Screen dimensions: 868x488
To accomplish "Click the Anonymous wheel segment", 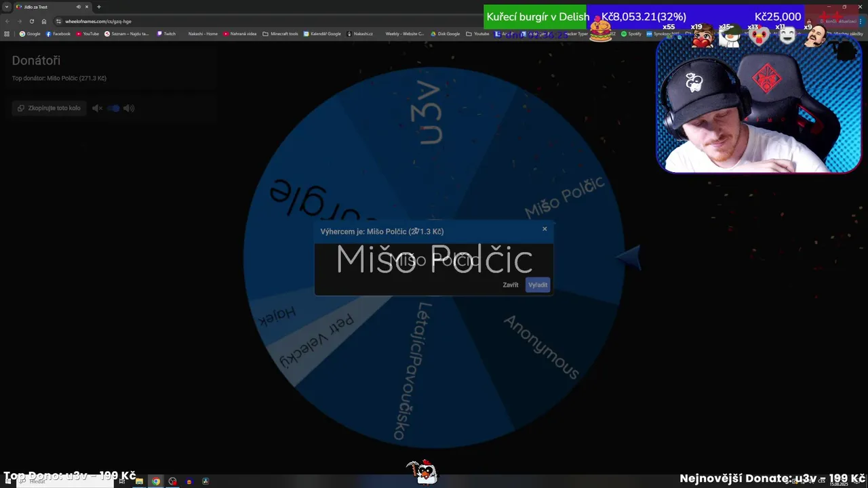I will tap(542, 347).
